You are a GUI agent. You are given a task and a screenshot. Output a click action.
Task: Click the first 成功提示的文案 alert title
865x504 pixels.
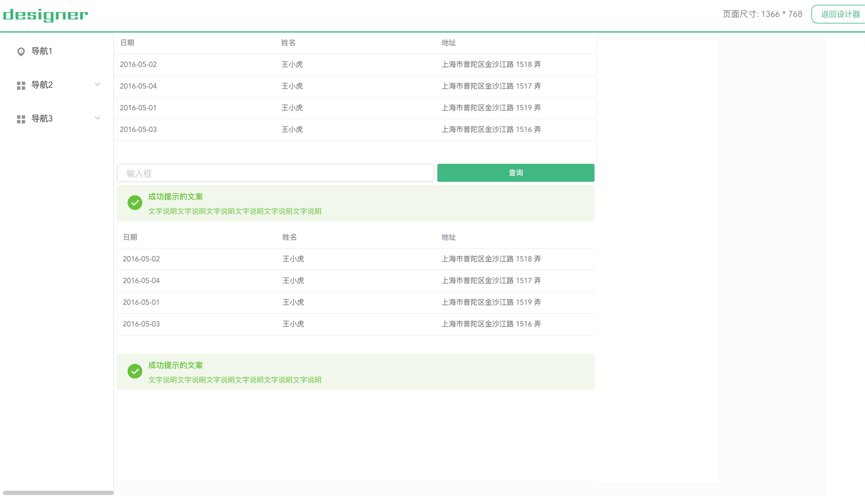point(175,197)
